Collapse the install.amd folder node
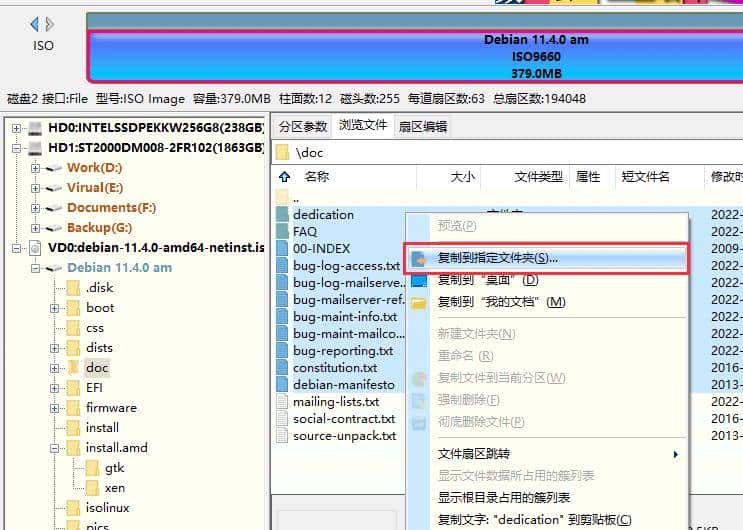The height and width of the screenshot is (530, 743). click(x=54, y=448)
